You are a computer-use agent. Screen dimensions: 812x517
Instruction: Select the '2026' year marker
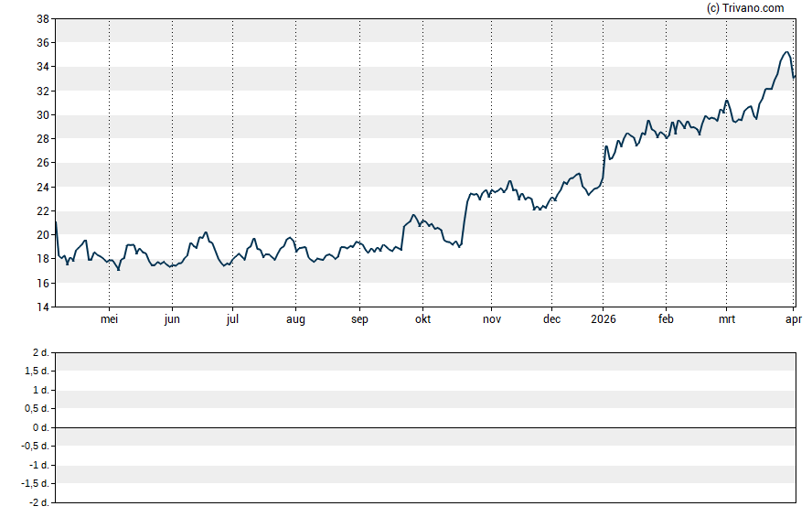coord(603,319)
